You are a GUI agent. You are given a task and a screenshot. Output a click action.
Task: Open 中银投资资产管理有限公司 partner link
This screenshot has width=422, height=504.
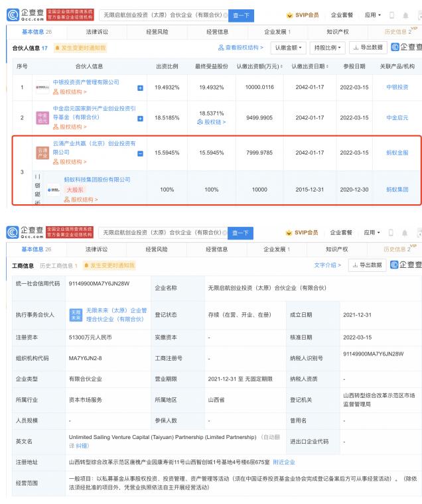pyautogui.click(x=86, y=82)
